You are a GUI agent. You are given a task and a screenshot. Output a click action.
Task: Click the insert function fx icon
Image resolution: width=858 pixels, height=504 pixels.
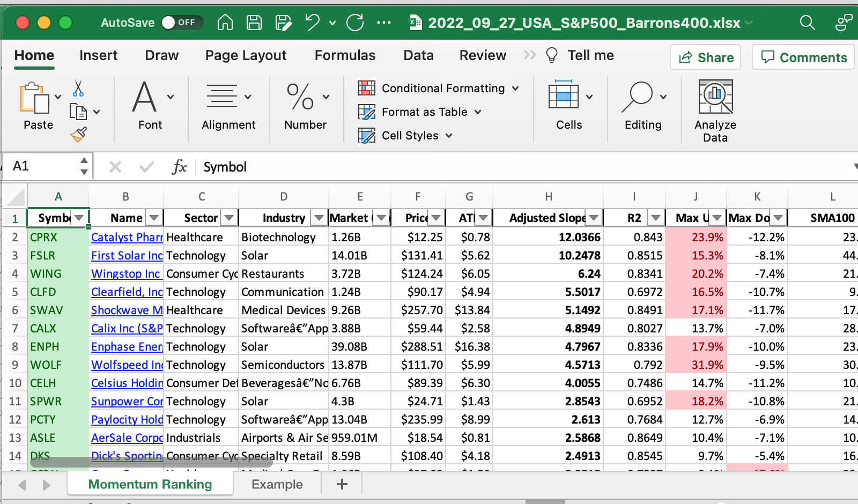179,167
